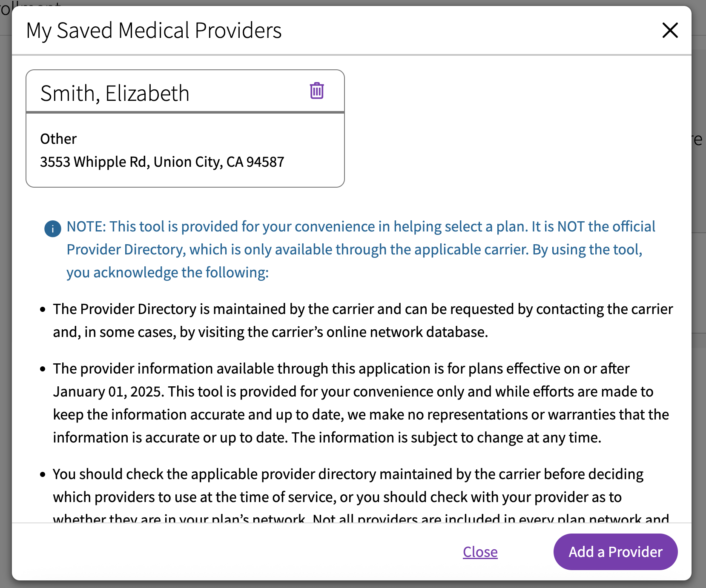
Task: Click the My Saved Medical Providers title
Action: tap(154, 31)
